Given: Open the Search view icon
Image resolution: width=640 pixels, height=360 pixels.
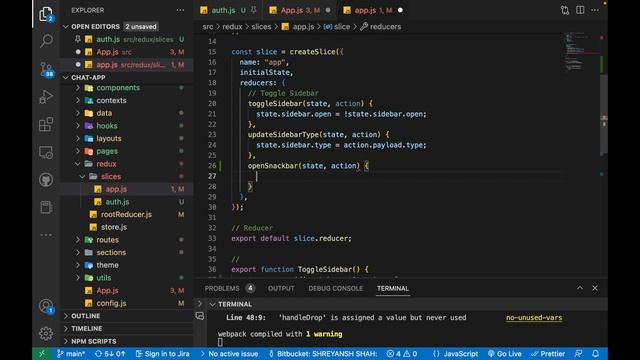Looking at the screenshot, I should click(46, 41).
